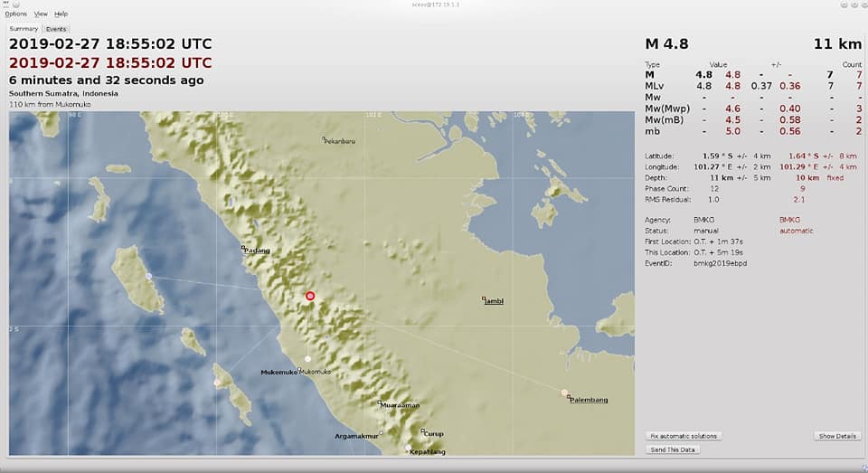The image size is (868, 473).
Task: Click the white station marker near Mukomuko
Action: (307, 359)
